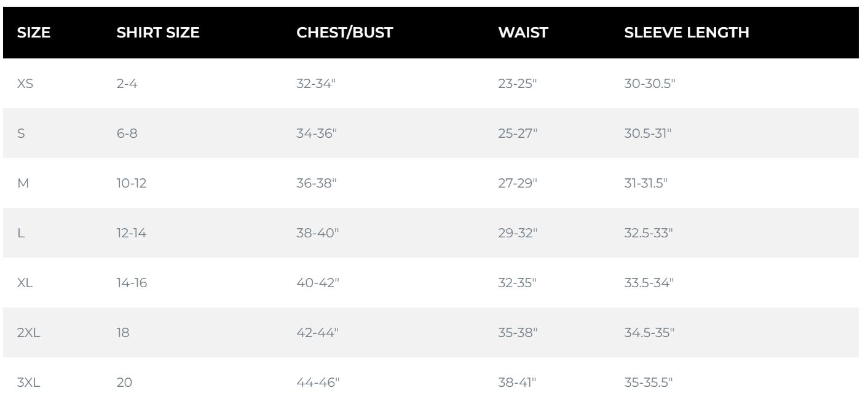Image resolution: width=868 pixels, height=412 pixels.
Task: Click the WAIST column header
Action: (523, 33)
